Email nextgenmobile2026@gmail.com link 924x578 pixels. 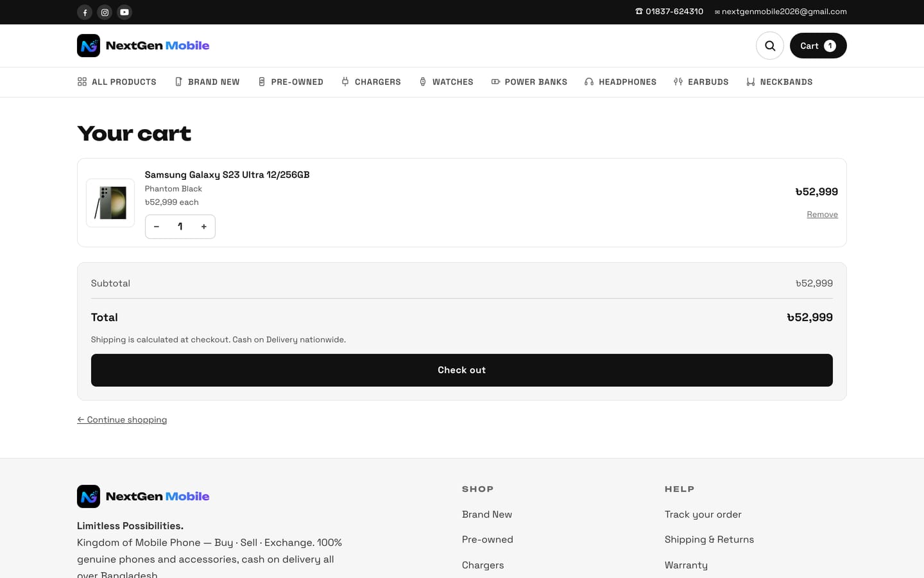pos(780,12)
